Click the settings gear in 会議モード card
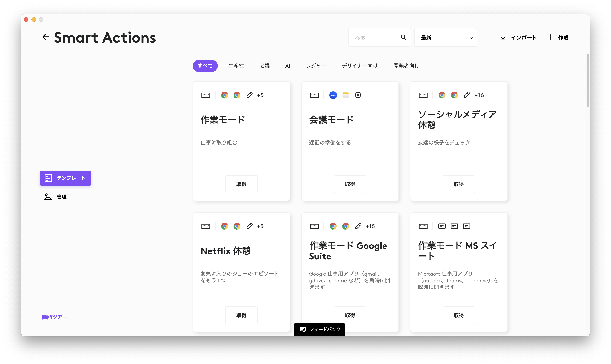 (358, 95)
